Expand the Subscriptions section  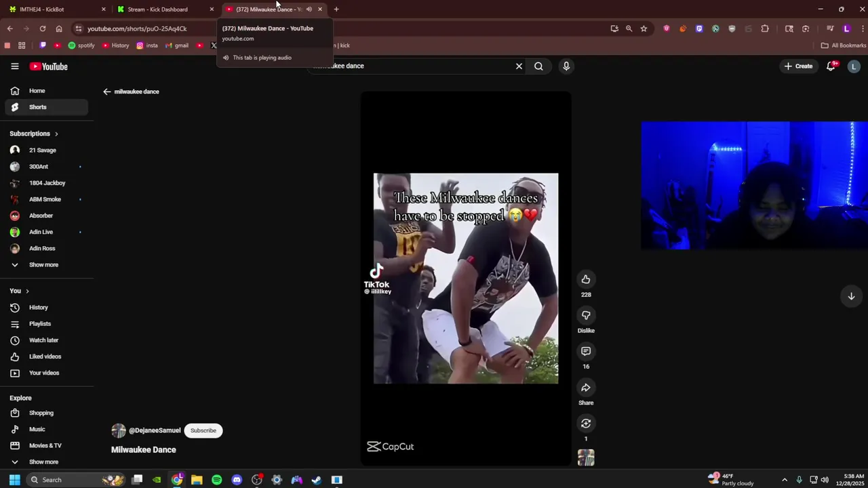[34, 134]
